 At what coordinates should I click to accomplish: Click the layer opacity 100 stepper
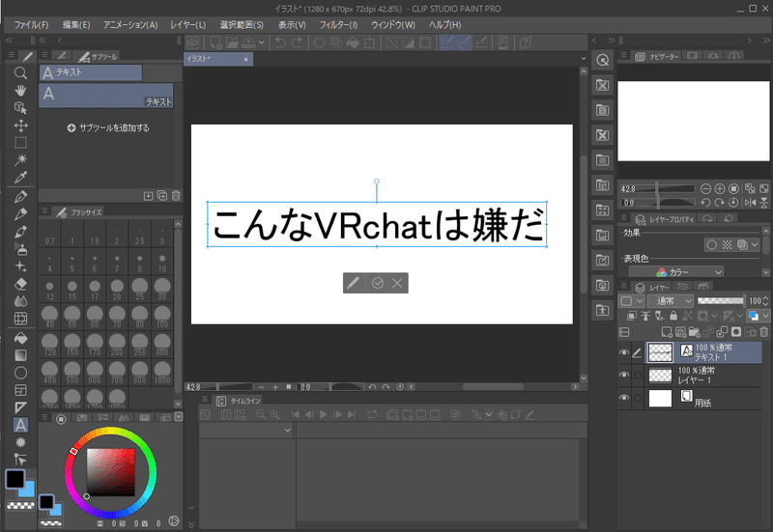(x=765, y=300)
